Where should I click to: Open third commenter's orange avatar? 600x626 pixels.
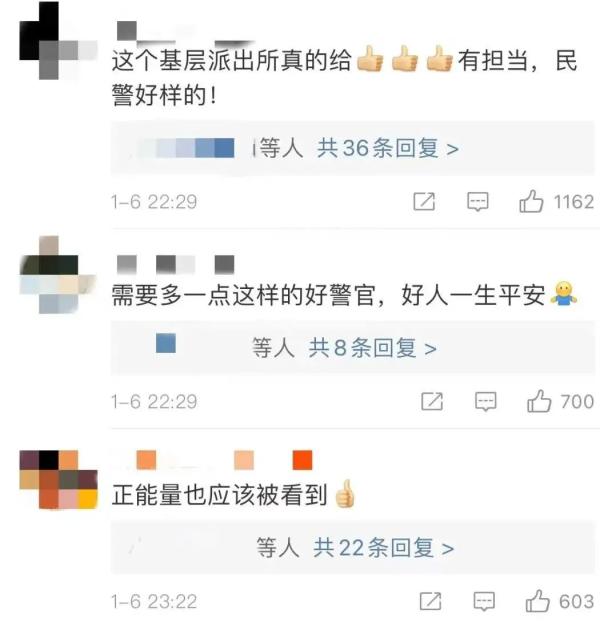58,479
